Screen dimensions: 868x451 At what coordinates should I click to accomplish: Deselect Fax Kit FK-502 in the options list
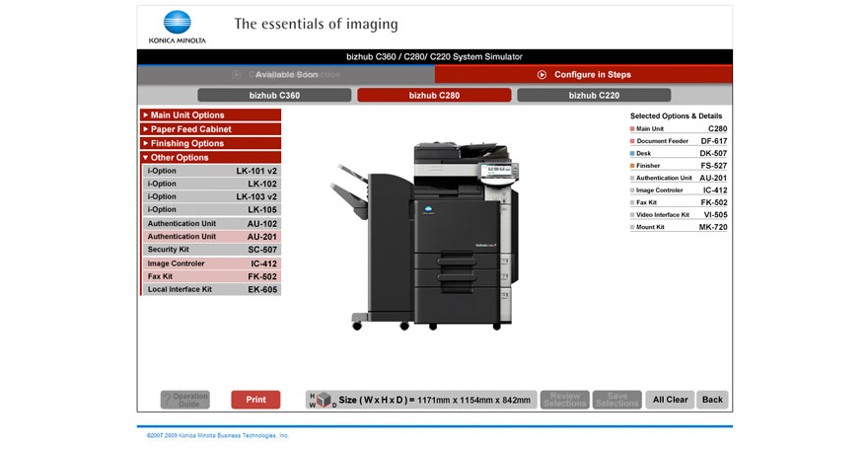(212, 276)
